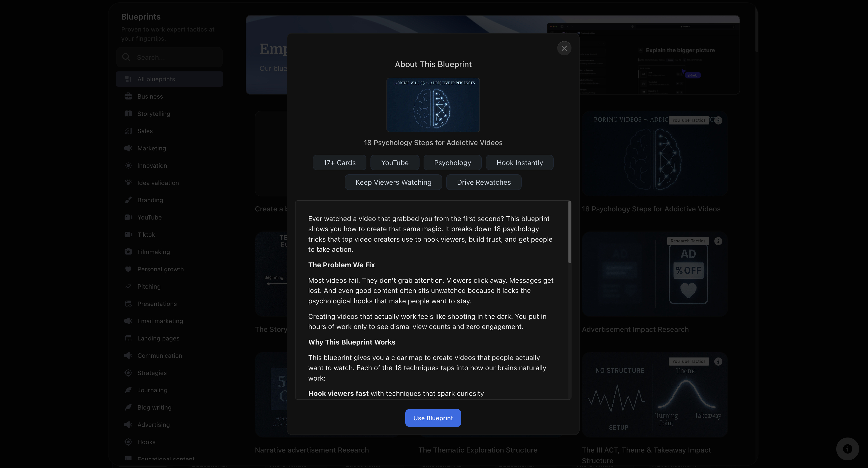The image size is (868, 468).
Task: Click the info button at bottom right corner
Action: tap(847, 449)
